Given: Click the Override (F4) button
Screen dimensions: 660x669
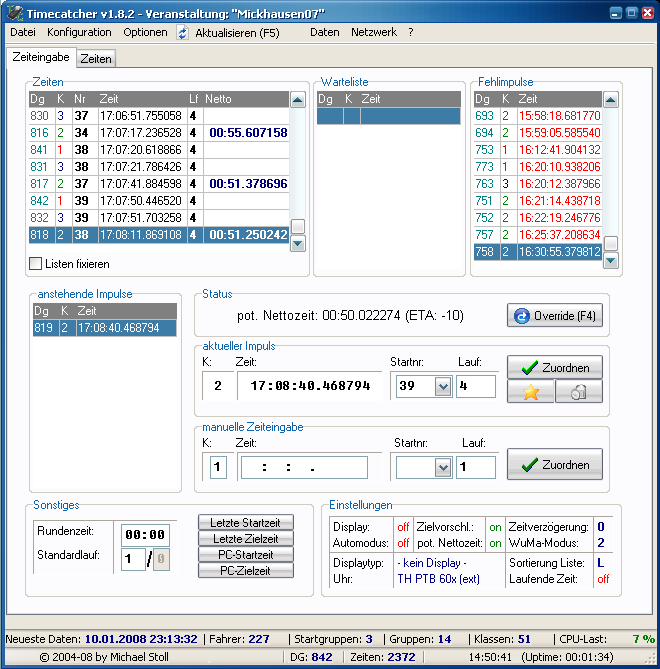Looking at the screenshot, I should [555, 316].
